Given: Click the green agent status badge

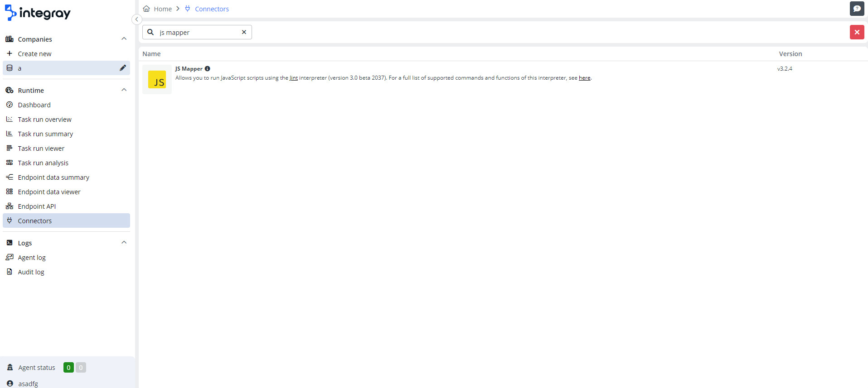Looking at the screenshot, I should point(68,368).
